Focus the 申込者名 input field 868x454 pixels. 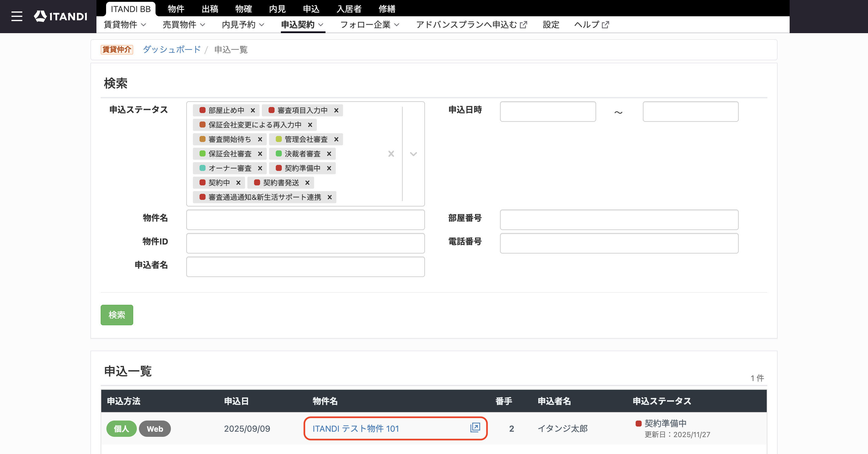tap(305, 267)
